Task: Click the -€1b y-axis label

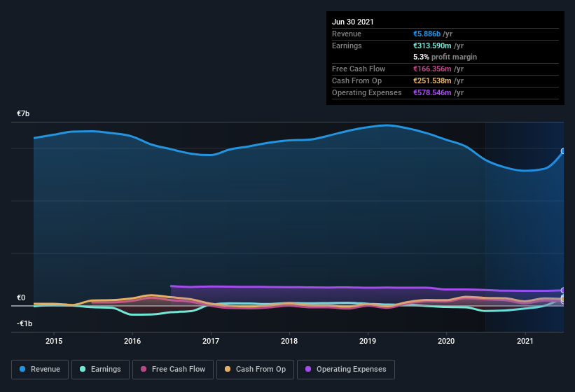Action: (x=25, y=323)
